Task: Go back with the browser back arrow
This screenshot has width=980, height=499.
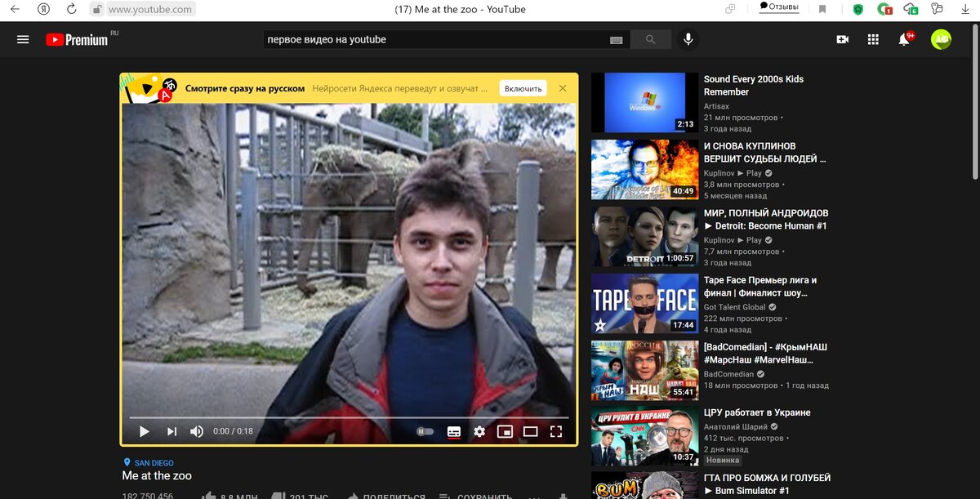Action: point(14,9)
